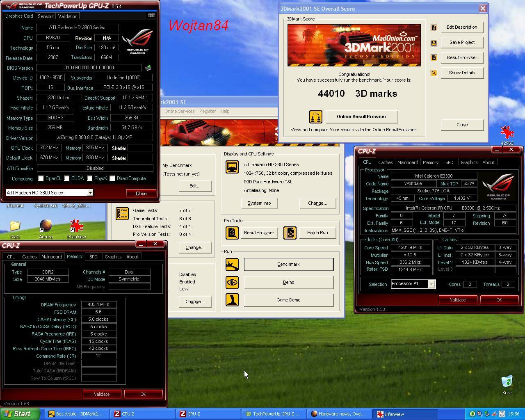525x420 pixels.
Task: Open the ATI Radeon HD 3800 Series dropdown
Action: (x=49, y=193)
